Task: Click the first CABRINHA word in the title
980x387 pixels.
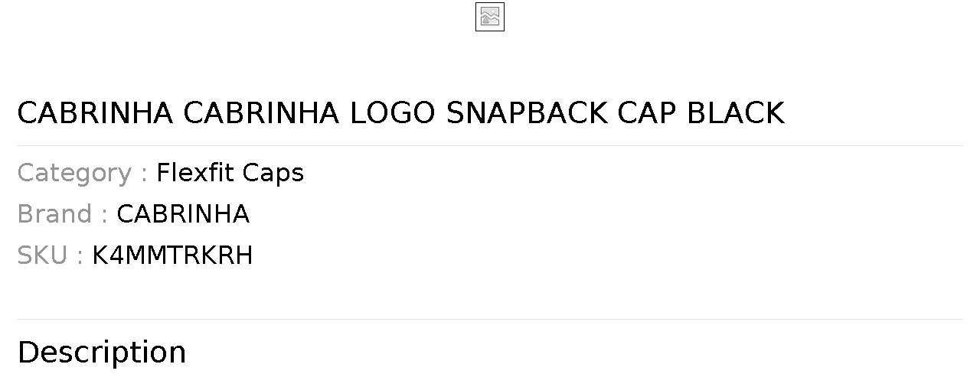Action: pyautogui.click(x=95, y=113)
